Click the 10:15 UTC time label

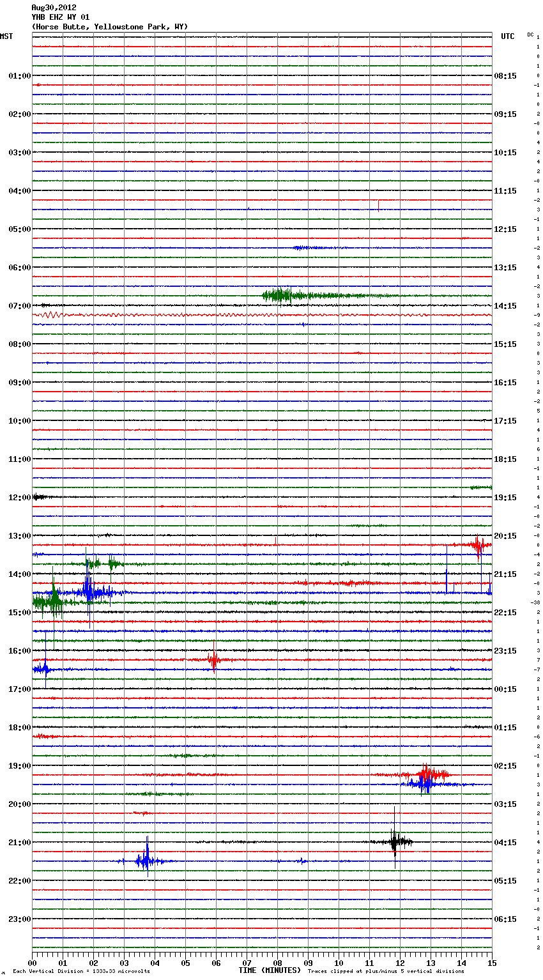coord(505,153)
